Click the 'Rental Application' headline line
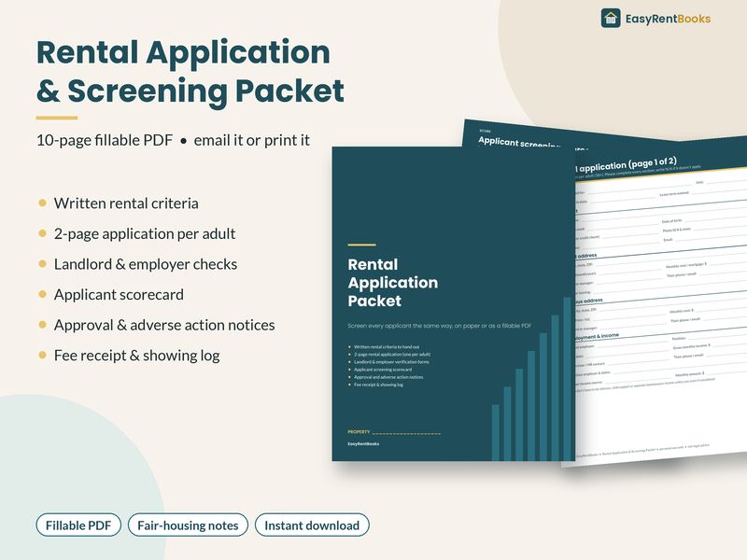 (183, 52)
